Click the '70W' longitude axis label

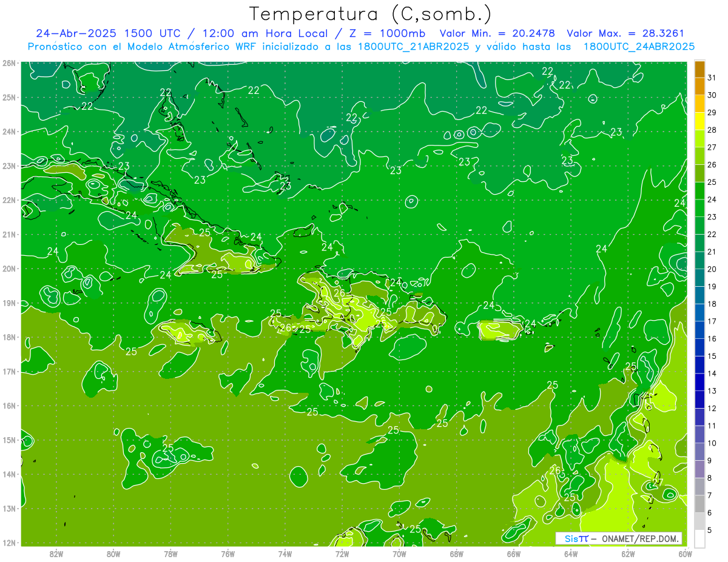point(399,554)
